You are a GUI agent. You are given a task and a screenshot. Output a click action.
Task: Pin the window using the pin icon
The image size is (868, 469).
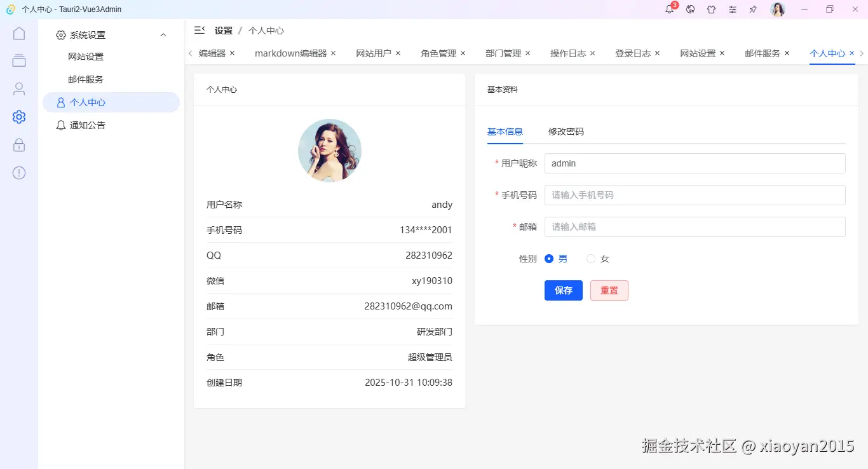753,10
